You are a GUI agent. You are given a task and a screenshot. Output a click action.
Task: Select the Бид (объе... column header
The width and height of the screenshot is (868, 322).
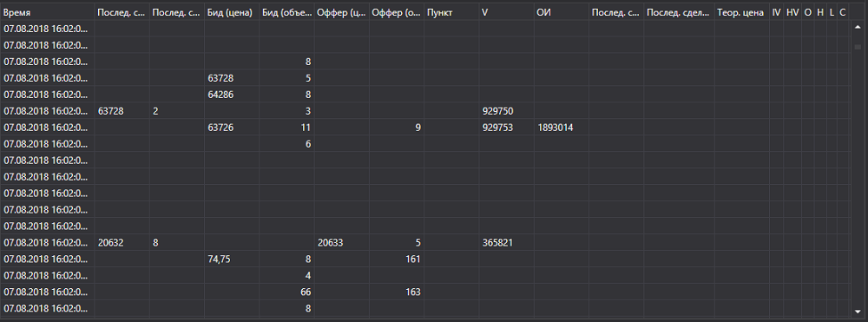(286, 12)
